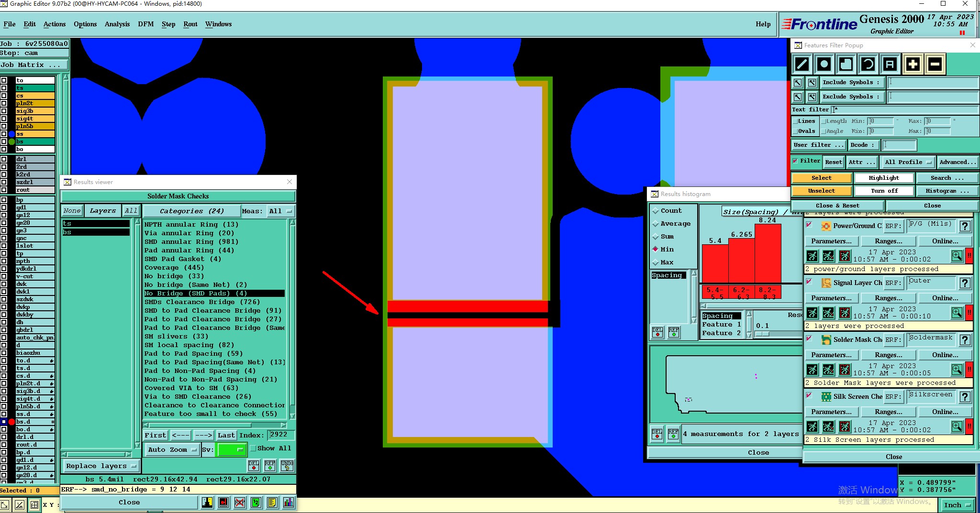This screenshot has height=513, width=980.
Task: Open Parameters for Signal Layer Checks
Action: coord(832,298)
